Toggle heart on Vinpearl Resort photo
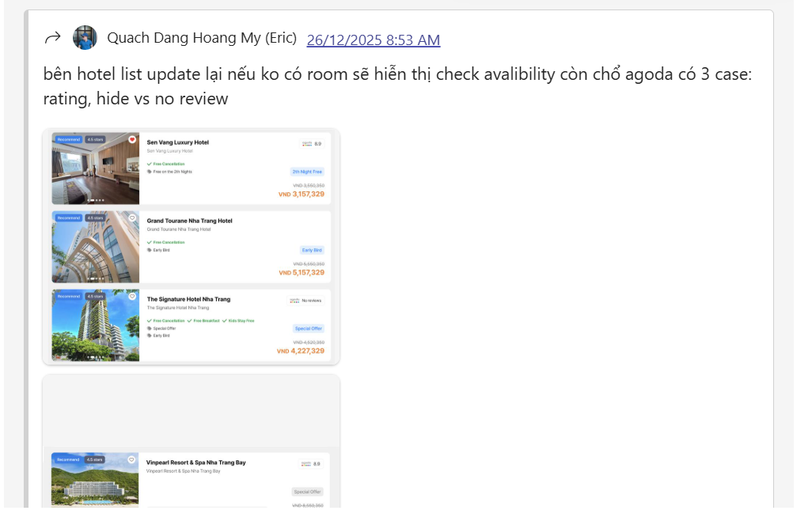 [131, 459]
